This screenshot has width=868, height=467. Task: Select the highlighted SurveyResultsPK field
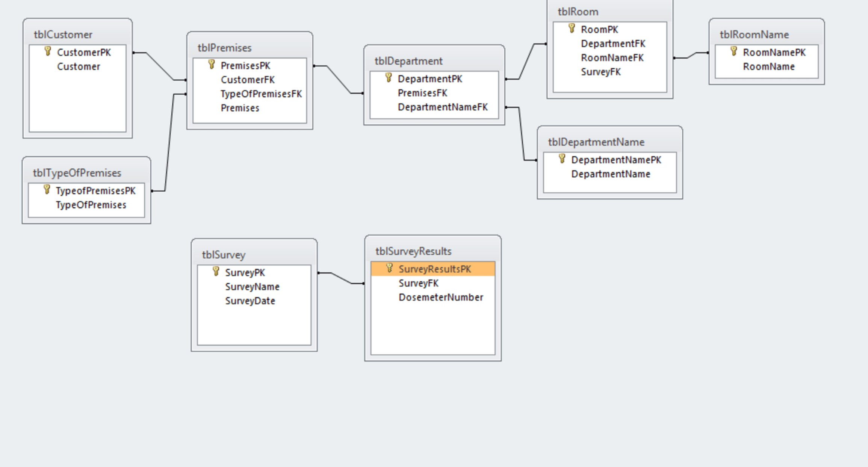tap(434, 269)
